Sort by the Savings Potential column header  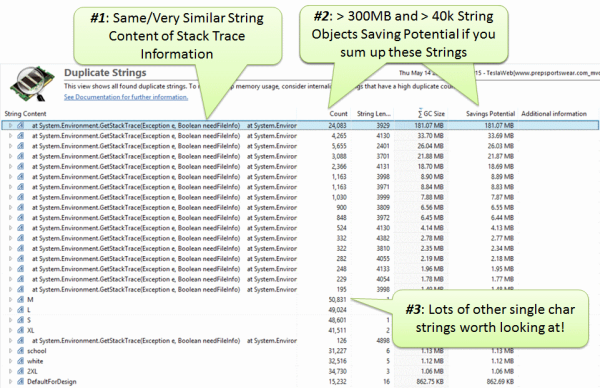(x=490, y=114)
